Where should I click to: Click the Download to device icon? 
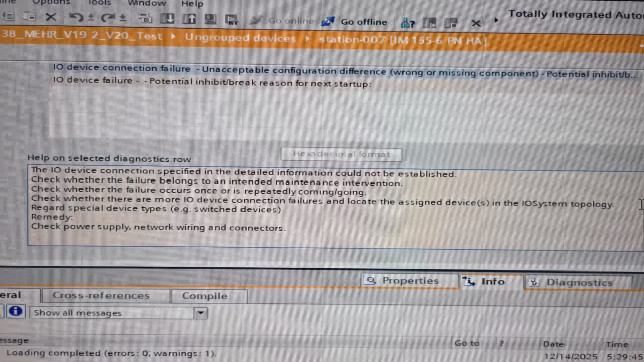pos(167,19)
